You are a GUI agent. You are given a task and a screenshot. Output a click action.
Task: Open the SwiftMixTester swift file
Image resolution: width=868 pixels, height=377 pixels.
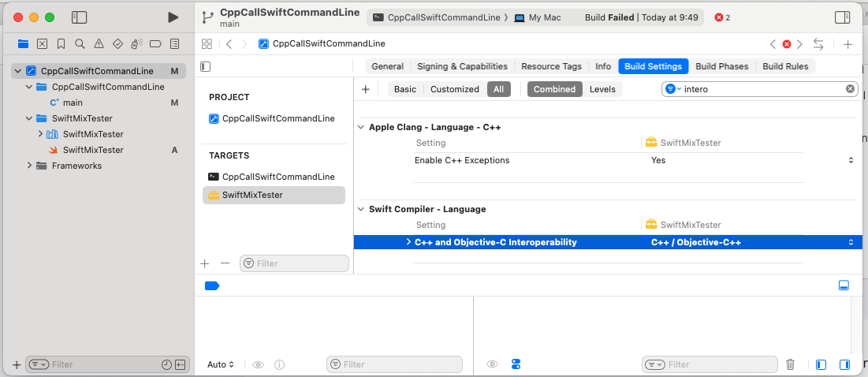(x=92, y=150)
